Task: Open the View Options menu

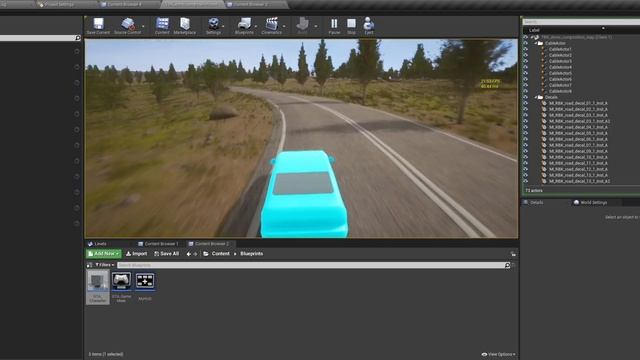Action: pos(498,354)
